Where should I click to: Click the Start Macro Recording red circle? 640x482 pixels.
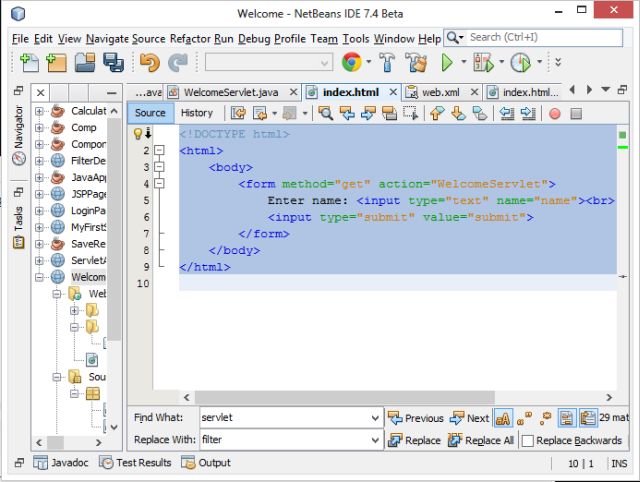(x=555, y=113)
